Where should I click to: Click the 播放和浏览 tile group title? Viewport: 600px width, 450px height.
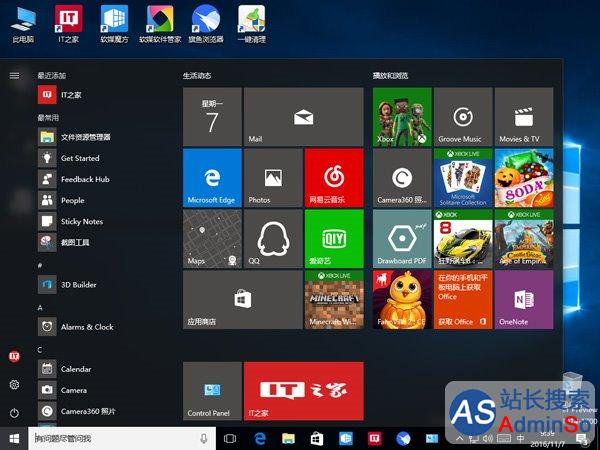tap(390, 76)
